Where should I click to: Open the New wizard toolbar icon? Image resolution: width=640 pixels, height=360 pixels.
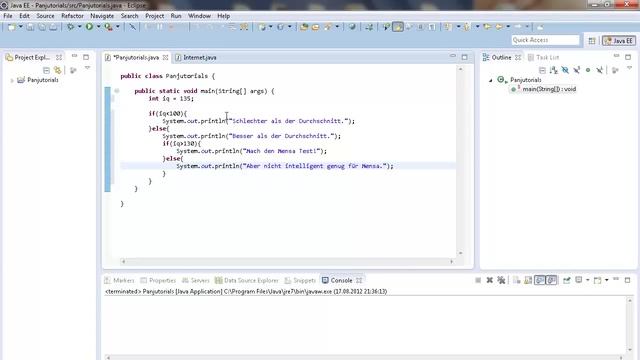pos(12,27)
